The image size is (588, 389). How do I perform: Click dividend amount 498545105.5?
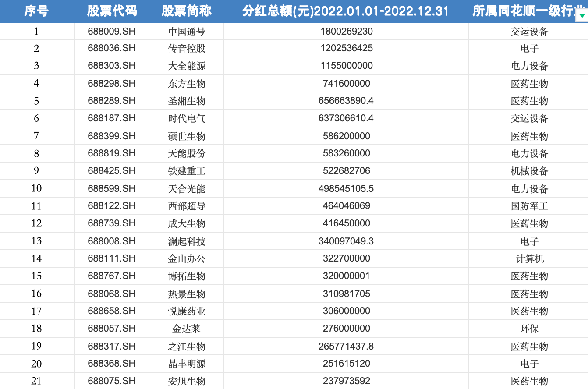[x=346, y=188]
